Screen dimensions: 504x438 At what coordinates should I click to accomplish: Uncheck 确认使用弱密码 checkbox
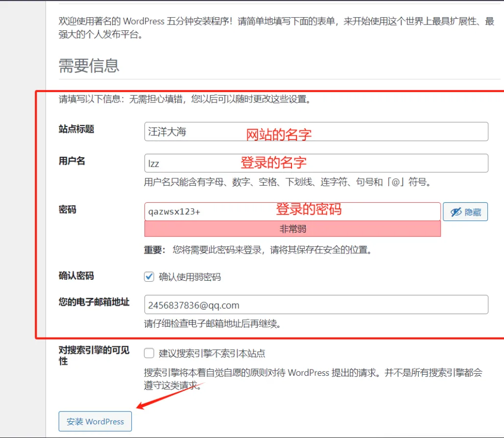(x=149, y=276)
